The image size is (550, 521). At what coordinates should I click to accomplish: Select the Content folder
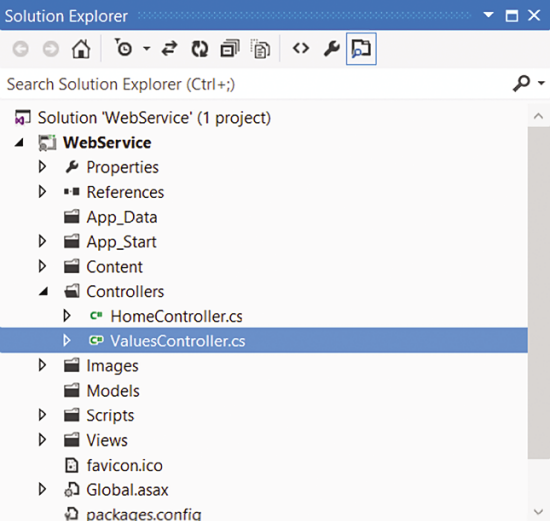(x=114, y=267)
